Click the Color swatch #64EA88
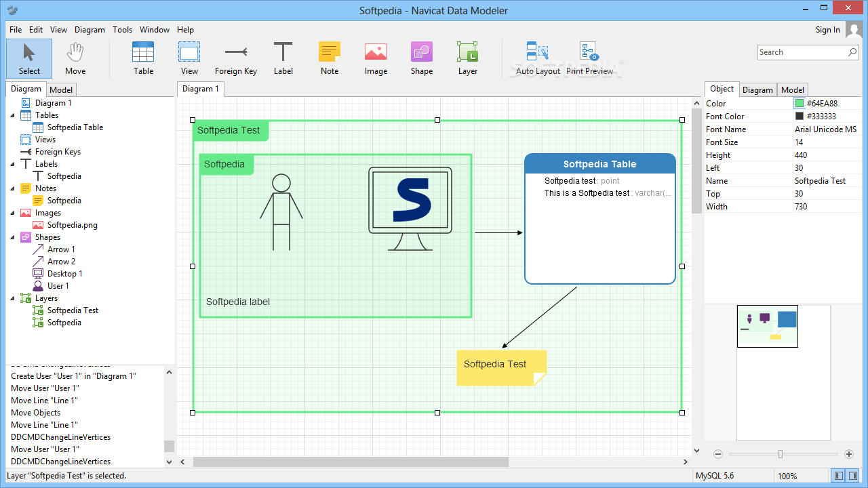 [800, 104]
